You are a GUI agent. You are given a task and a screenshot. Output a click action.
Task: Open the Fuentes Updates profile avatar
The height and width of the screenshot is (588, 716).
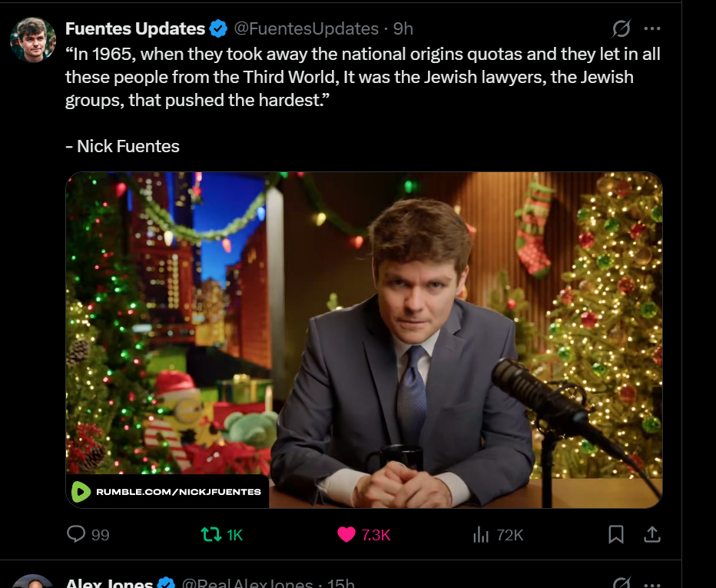pyautogui.click(x=33, y=40)
